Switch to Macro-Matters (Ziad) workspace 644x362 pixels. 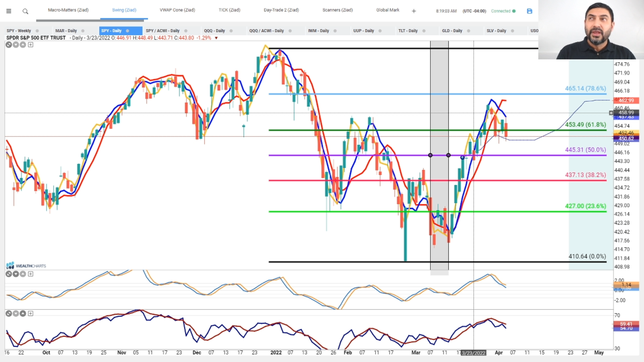click(x=68, y=10)
